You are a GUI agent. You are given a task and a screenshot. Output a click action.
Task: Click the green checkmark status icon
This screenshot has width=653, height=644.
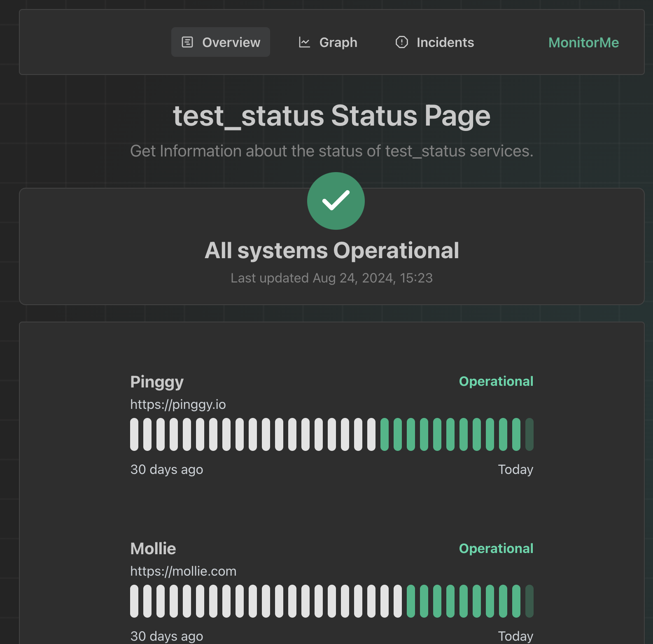pos(336,201)
